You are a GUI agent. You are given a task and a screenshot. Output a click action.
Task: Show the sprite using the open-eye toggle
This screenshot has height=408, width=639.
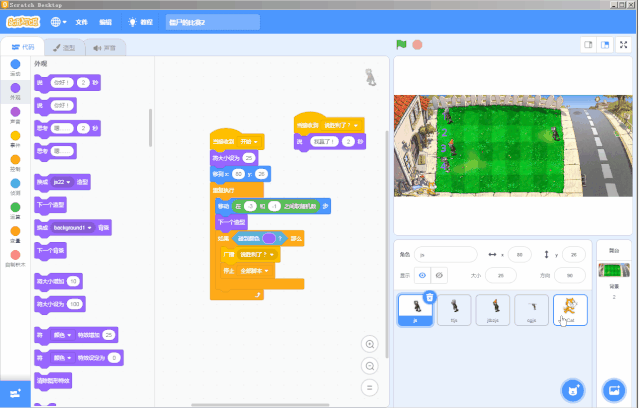point(423,276)
